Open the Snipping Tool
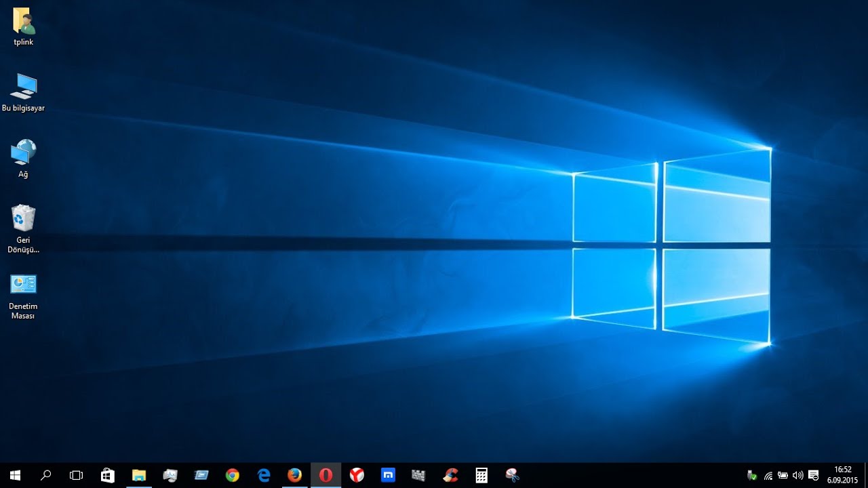This screenshot has width=868, height=488. coord(513,475)
